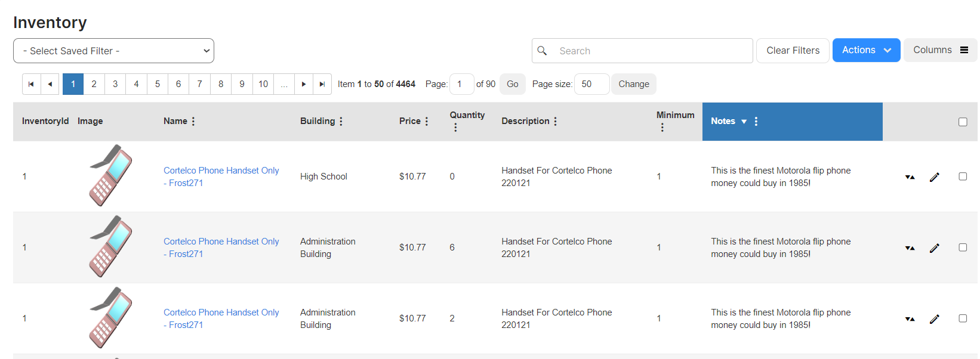Open Cortelco Phone Handset link in quantity 2 row

pyautogui.click(x=221, y=318)
